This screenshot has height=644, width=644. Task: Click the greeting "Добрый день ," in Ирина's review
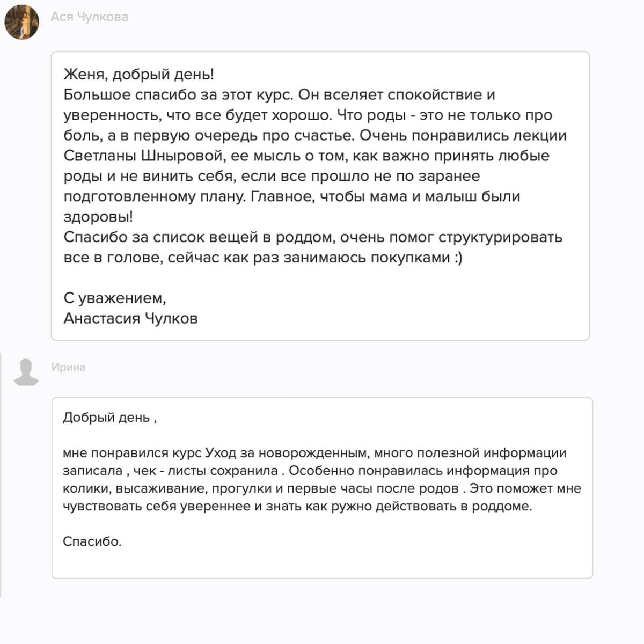click(109, 418)
